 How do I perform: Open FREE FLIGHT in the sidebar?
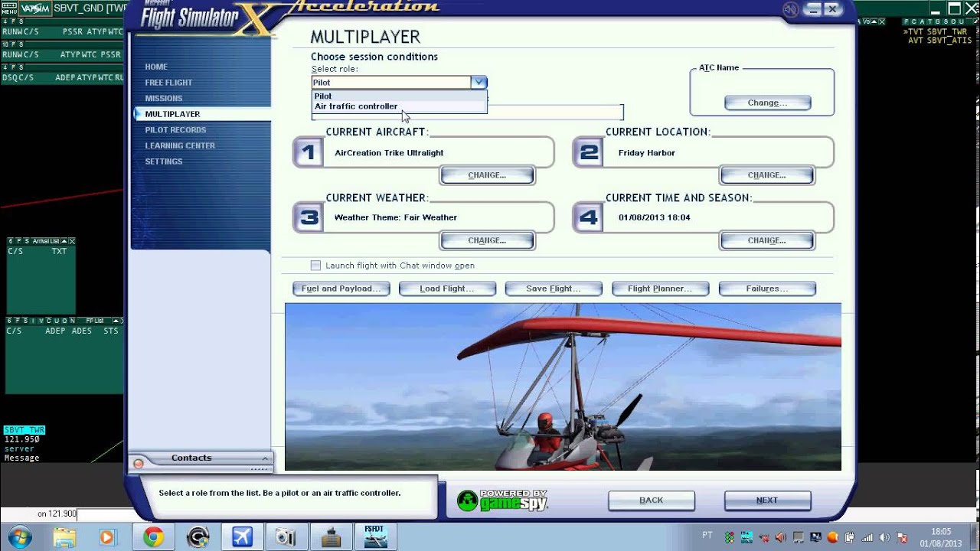click(168, 83)
